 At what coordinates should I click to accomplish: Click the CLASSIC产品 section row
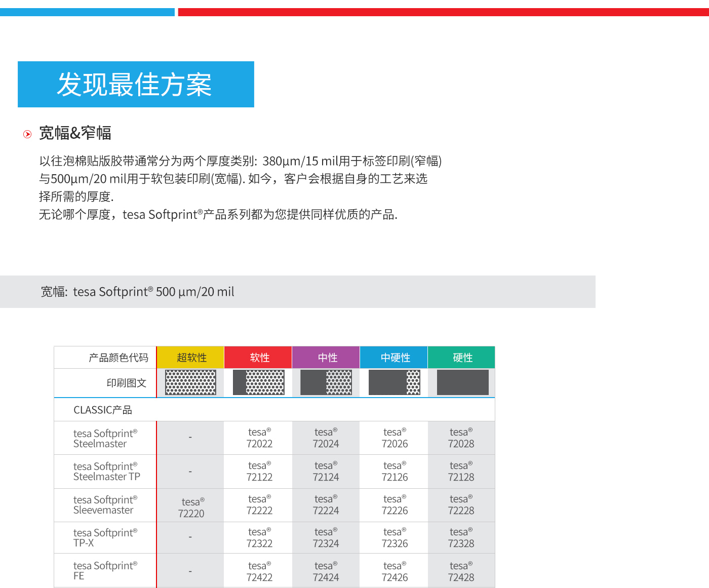pos(274,410)
